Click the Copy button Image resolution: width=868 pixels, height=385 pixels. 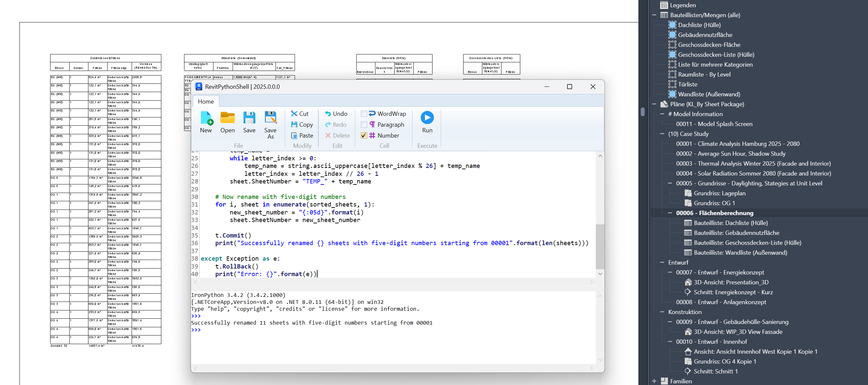302,125
